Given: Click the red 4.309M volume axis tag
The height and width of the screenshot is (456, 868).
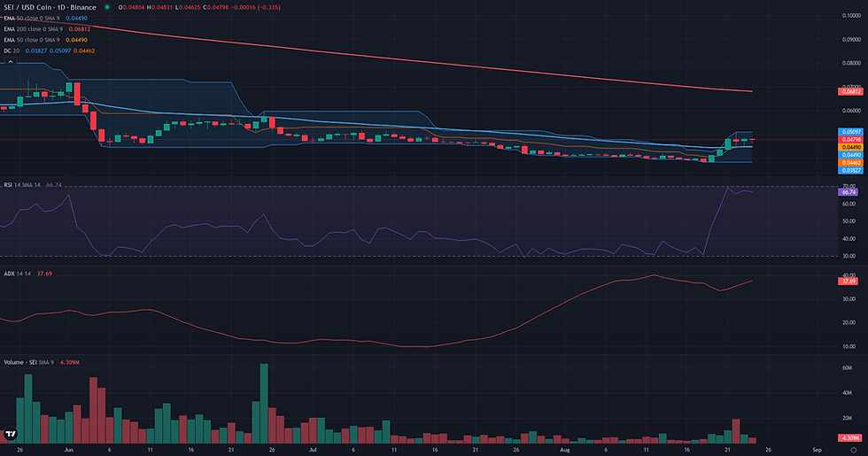Looking at the screenshot, I should (x=850, y=437).
